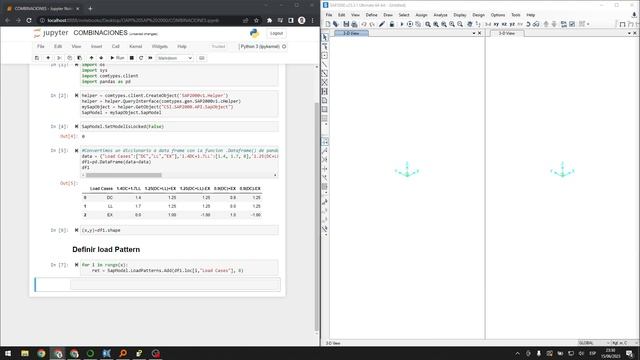Click the rotate 3D view icon in SAP2000
The height and width of the screenshot is (360, 640).
(528, 24)
